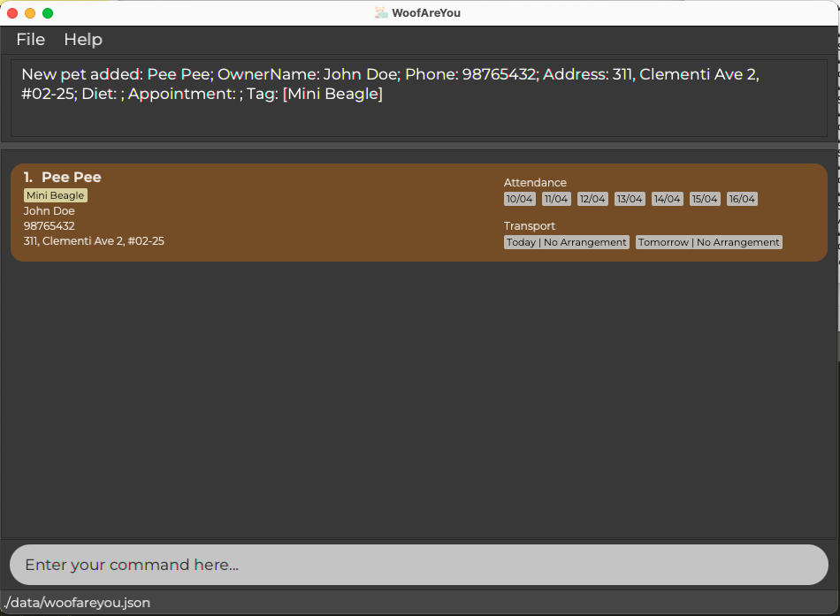Click the Tomorrow | No Arrangement tag
Viewport: 840px width, 616px height.
(x=709, y=242)
